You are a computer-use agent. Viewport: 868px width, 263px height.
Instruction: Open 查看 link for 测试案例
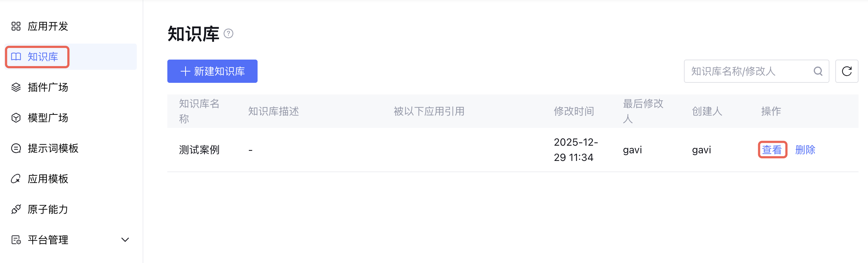pos(772,150)
